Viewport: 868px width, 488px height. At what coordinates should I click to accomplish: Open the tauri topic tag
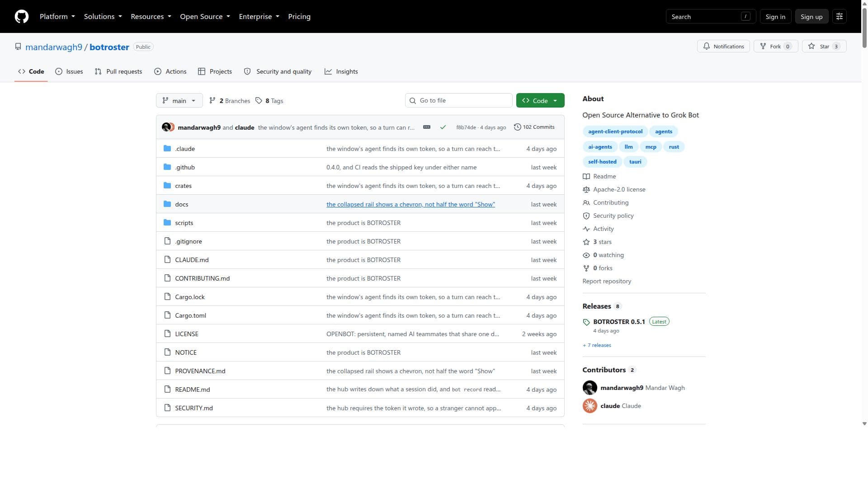pos(635,162)
